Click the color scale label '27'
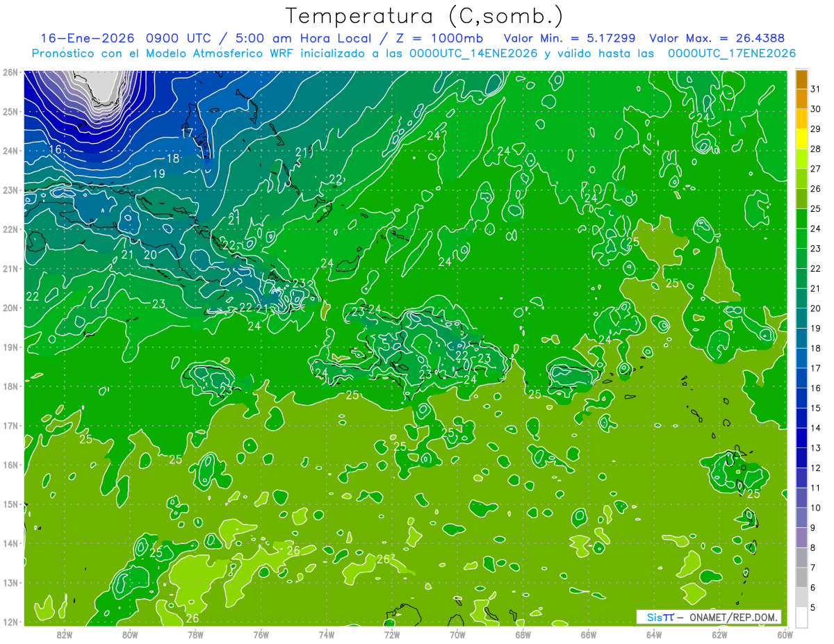Screen dimensions: 834x644 pyautogui.click(x=816, y=169)
